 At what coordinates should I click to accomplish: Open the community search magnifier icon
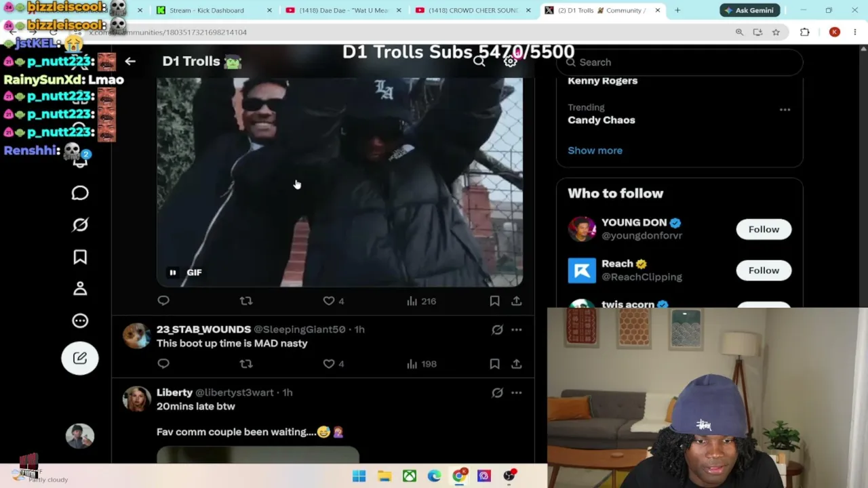479,62
